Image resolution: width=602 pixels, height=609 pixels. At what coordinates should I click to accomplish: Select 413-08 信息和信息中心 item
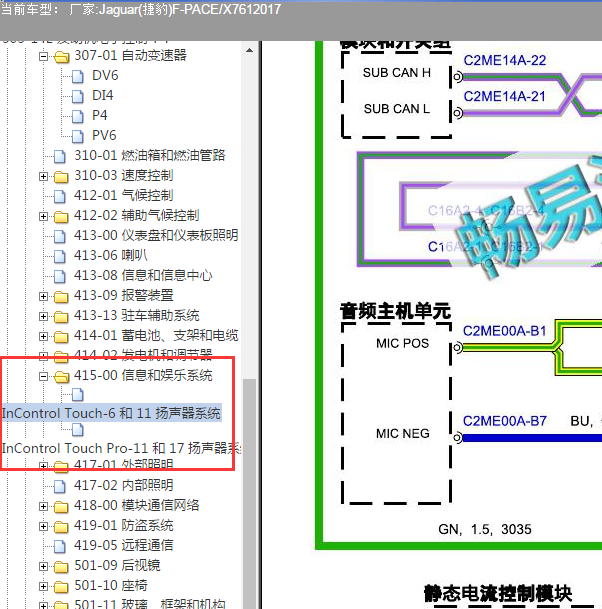[x=143, y=275]
